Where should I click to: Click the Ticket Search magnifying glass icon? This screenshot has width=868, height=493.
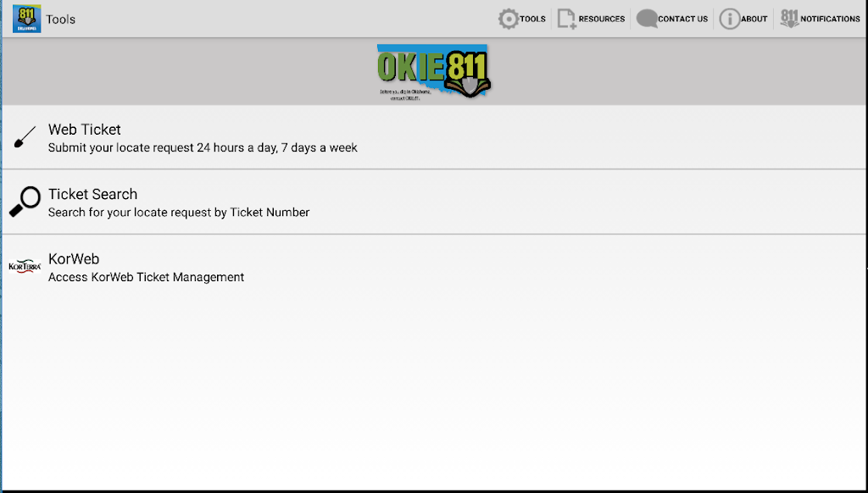point(25,202)
